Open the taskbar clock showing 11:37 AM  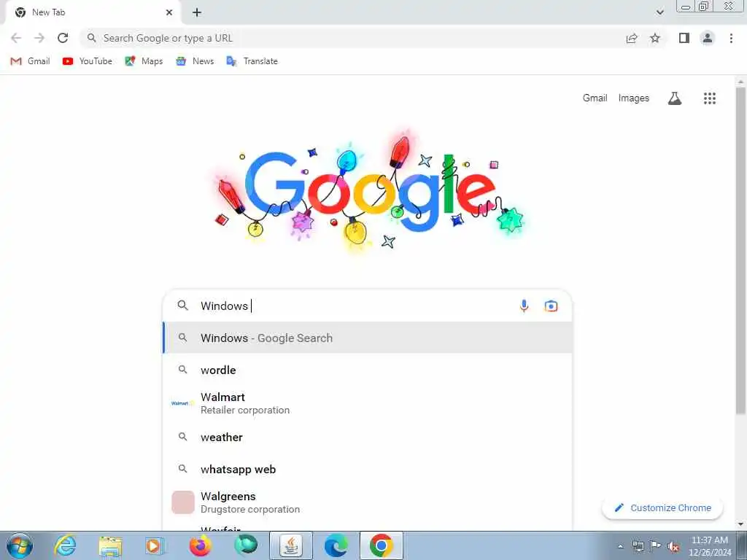point(710,546)
